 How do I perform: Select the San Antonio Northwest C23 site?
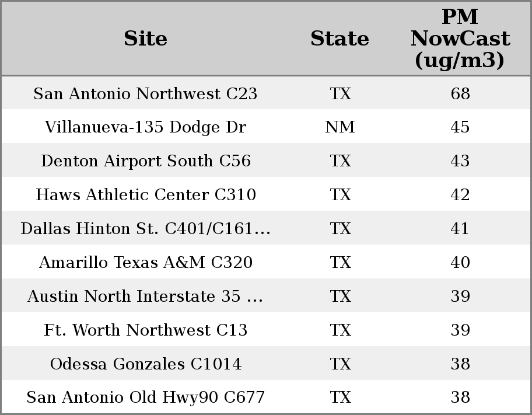coord(145,93)
